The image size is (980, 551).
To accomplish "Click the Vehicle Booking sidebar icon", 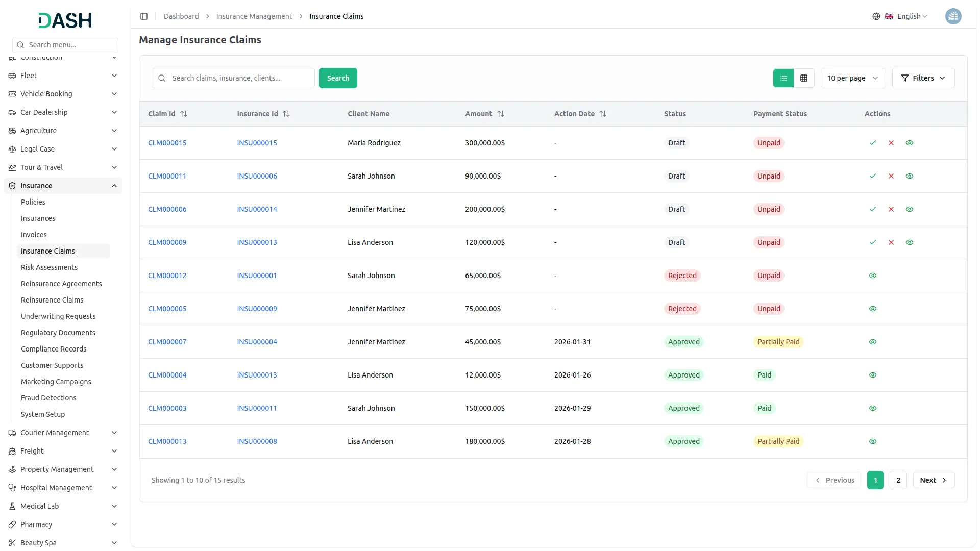I will point(12,94).
